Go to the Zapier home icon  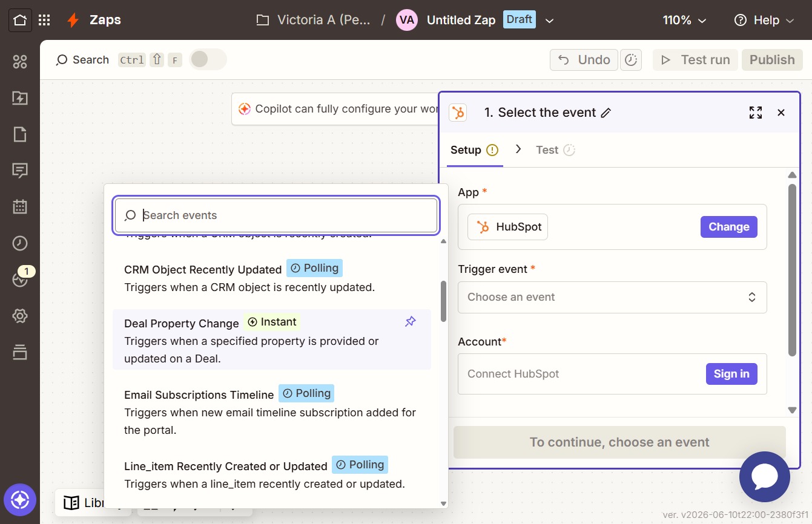(x=20, y=20)
